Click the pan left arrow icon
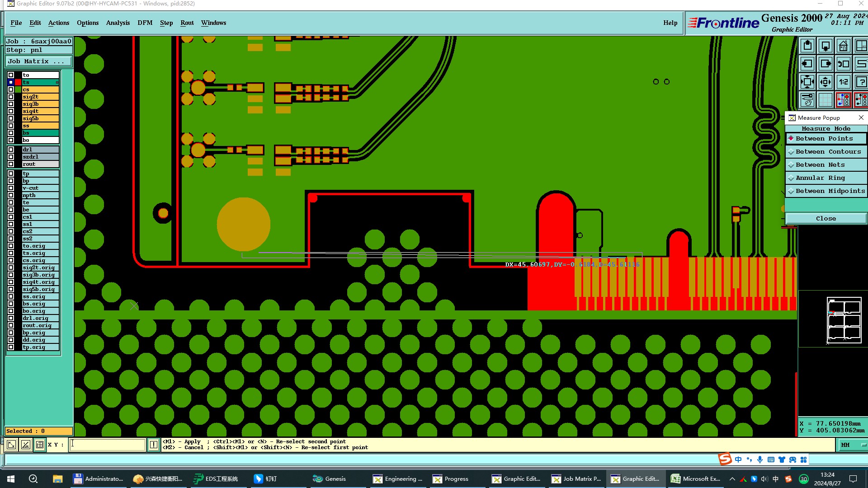Image resolution: width=868 pixels, height=488 pixels. 807,64
